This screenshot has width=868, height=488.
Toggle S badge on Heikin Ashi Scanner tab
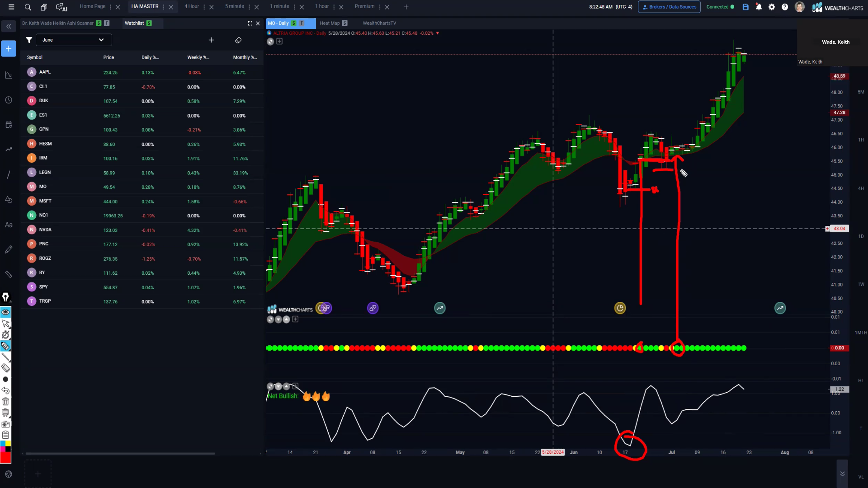pyautogui.click(x=99, y=23)
